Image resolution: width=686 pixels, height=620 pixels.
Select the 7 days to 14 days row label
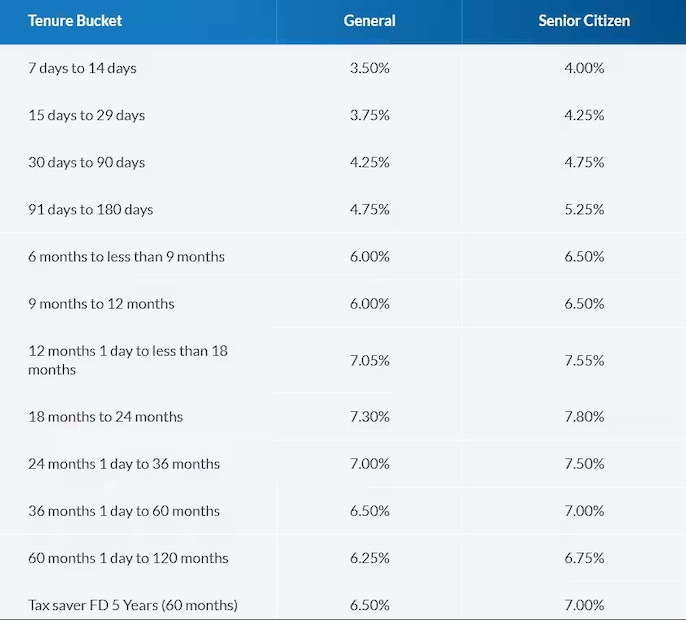[x=82, y=69]
